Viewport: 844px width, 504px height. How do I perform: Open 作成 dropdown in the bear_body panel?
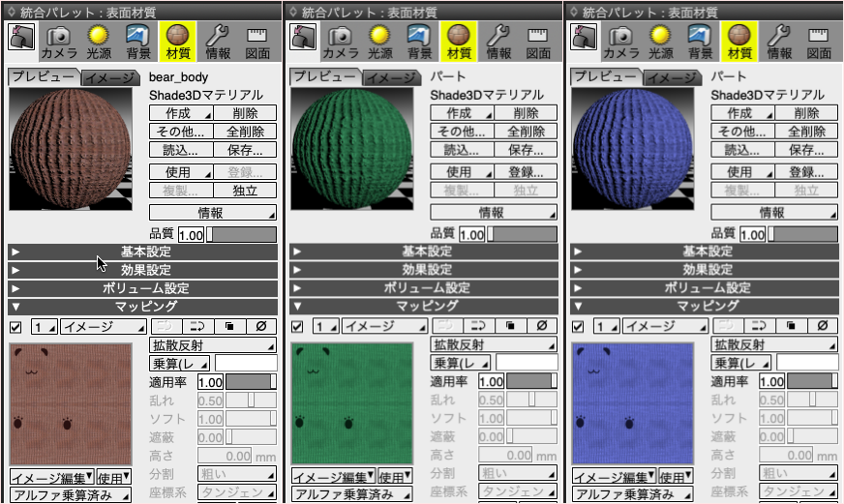click(x=181, y=113)
